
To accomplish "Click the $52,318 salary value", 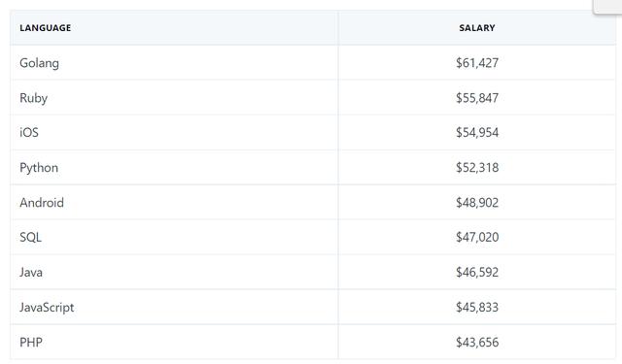I will coord(477,168).
